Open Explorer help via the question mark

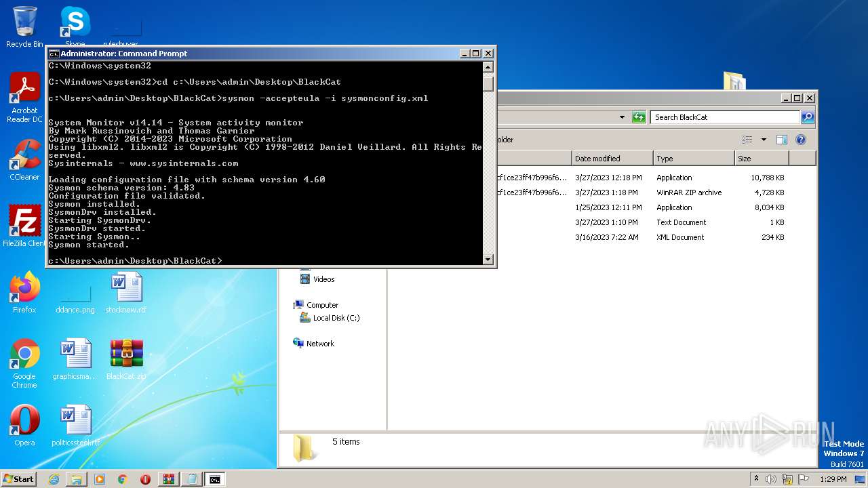800,140
